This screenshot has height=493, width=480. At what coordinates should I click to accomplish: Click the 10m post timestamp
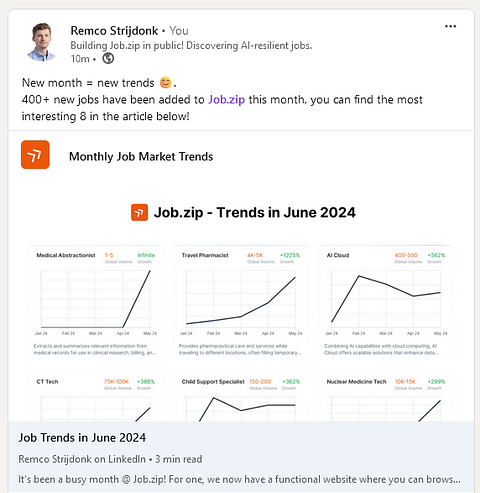[x=80, y=59]
